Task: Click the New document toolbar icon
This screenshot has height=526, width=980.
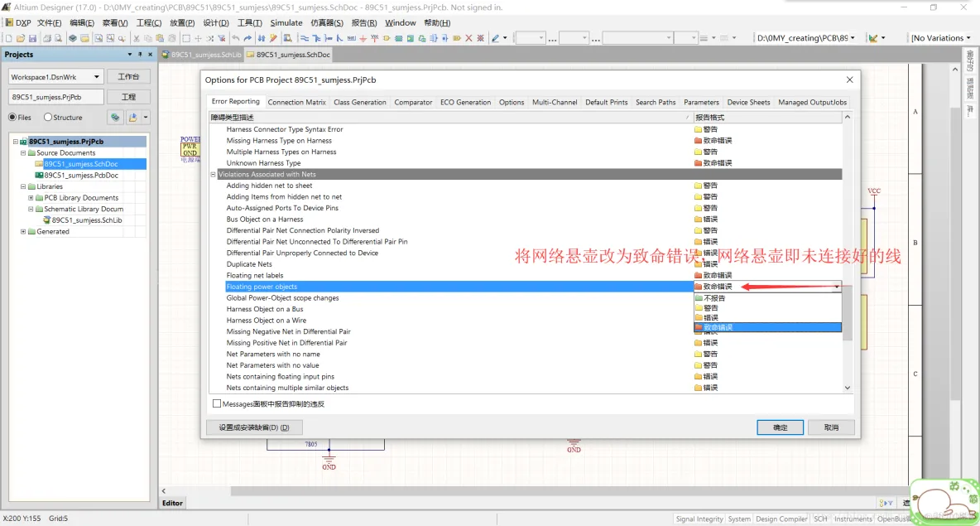Action: pyautogui.click(x=9, y=38)
